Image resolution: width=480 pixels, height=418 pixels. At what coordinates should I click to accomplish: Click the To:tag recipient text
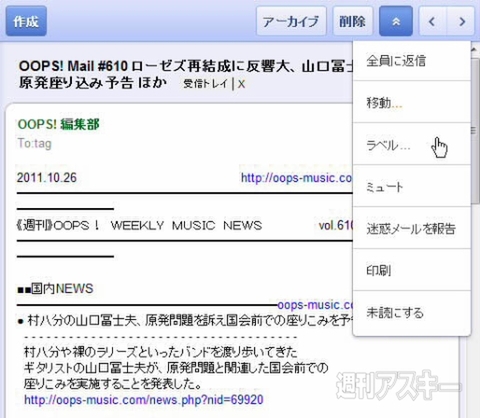click(x=34, y=143)
